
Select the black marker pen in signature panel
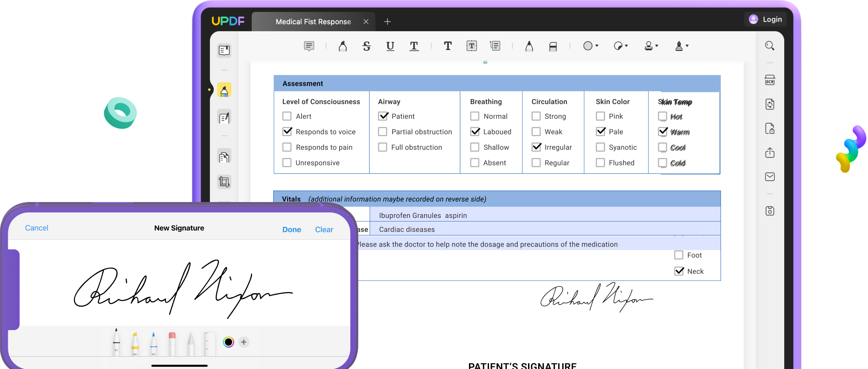(x=116, y=342)
